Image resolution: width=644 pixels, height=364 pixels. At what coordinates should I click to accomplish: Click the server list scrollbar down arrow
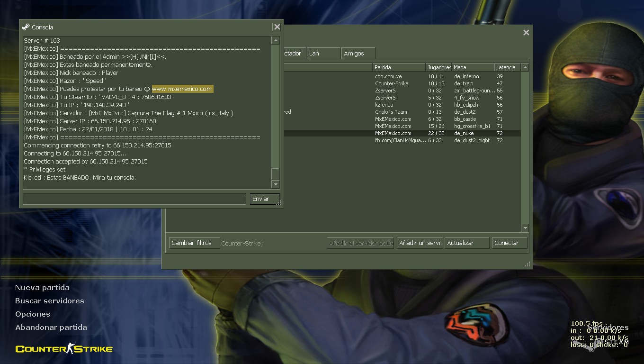pos(525,228)
